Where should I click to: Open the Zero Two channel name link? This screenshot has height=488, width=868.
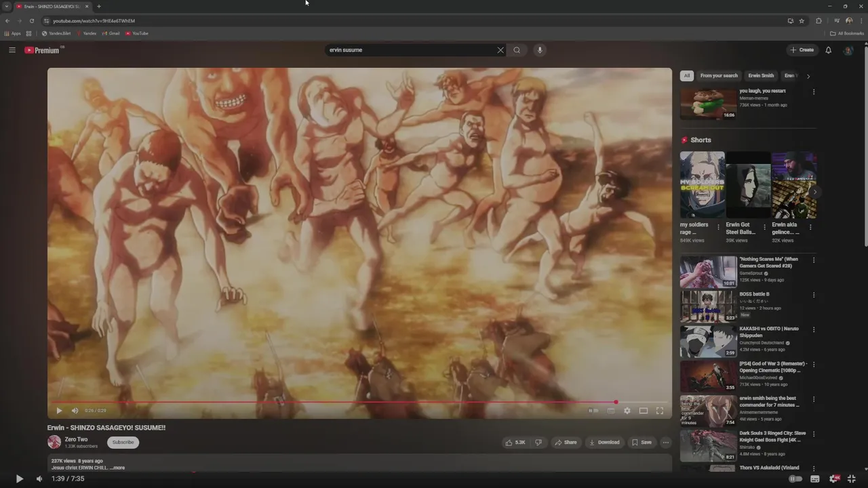(76, 439)
